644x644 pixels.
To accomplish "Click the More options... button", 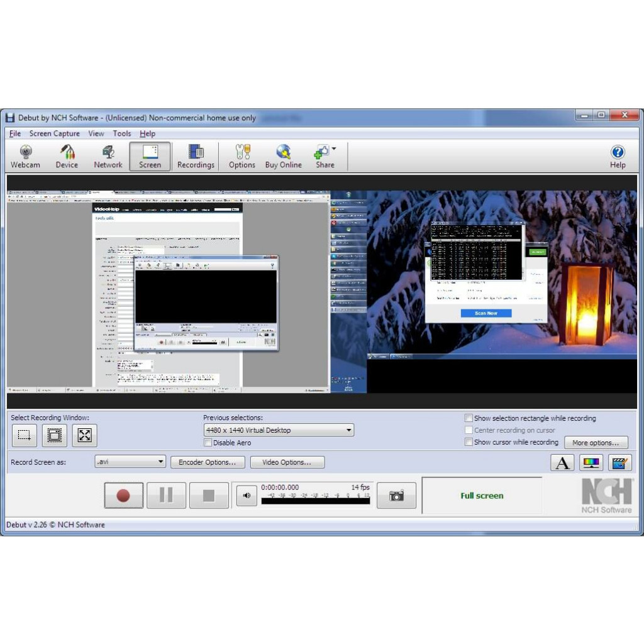I will tap(596, 442).
